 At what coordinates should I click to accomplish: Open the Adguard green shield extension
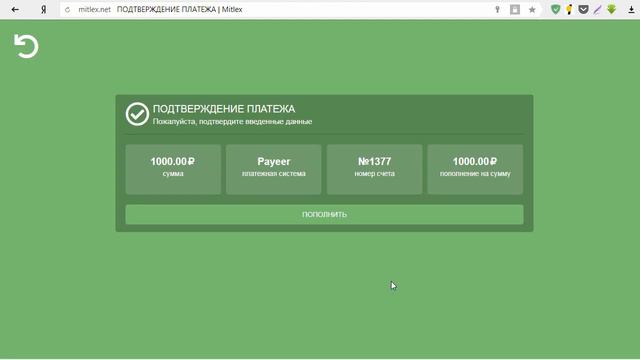pyautogui.click(x=555, y=9)
